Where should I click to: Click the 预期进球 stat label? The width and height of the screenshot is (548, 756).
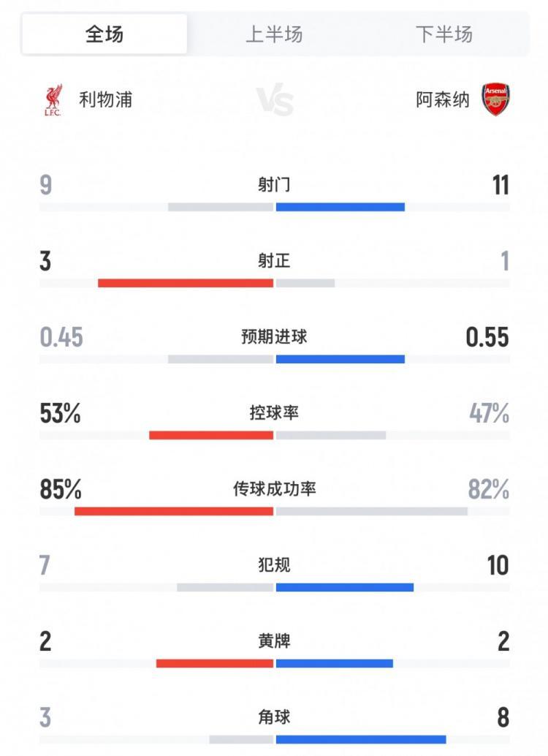tap(273, 337)
